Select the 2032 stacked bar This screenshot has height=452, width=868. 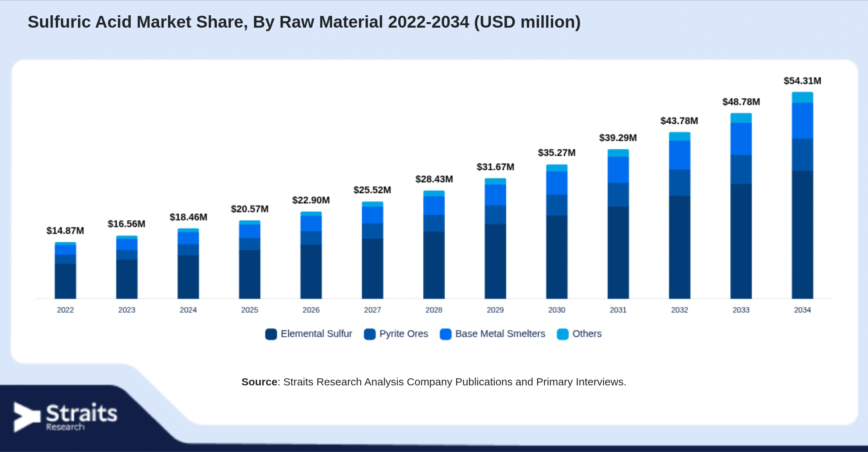pyautogui.click(x=680, y=215)
